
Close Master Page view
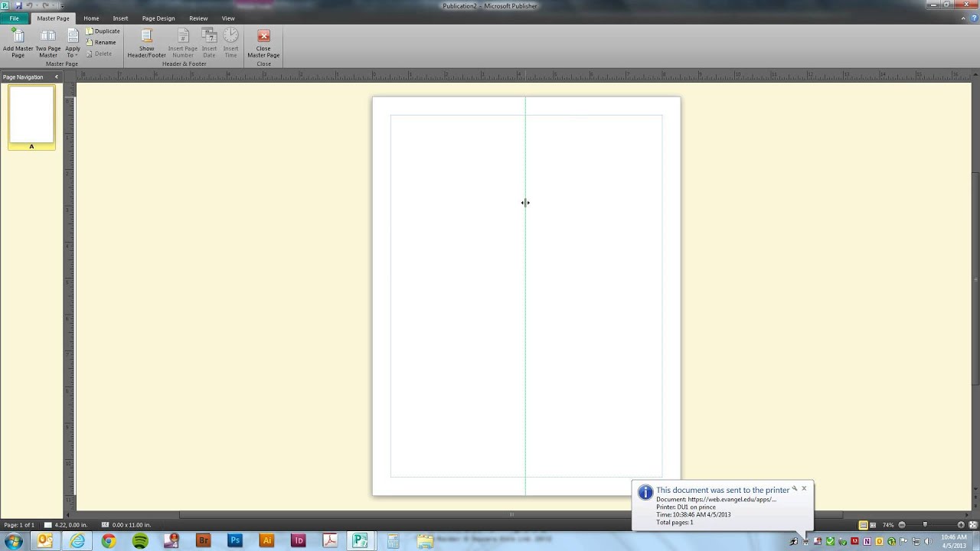[x=263, y=44]
